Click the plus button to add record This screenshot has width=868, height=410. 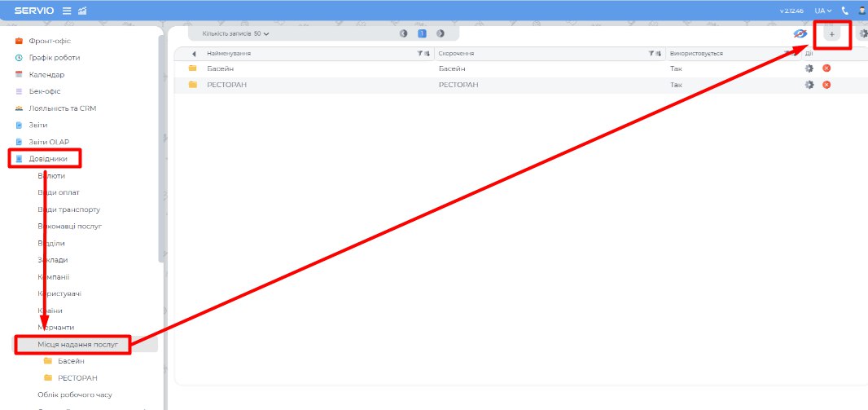tap(831, 33)
